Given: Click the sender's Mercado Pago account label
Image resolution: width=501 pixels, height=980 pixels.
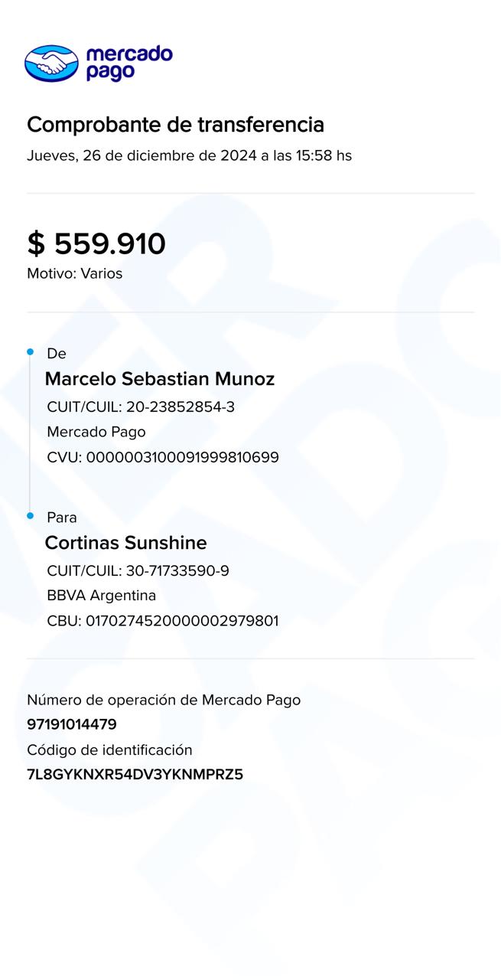Looking at the screenshot, I should click(x=96, y=432).
